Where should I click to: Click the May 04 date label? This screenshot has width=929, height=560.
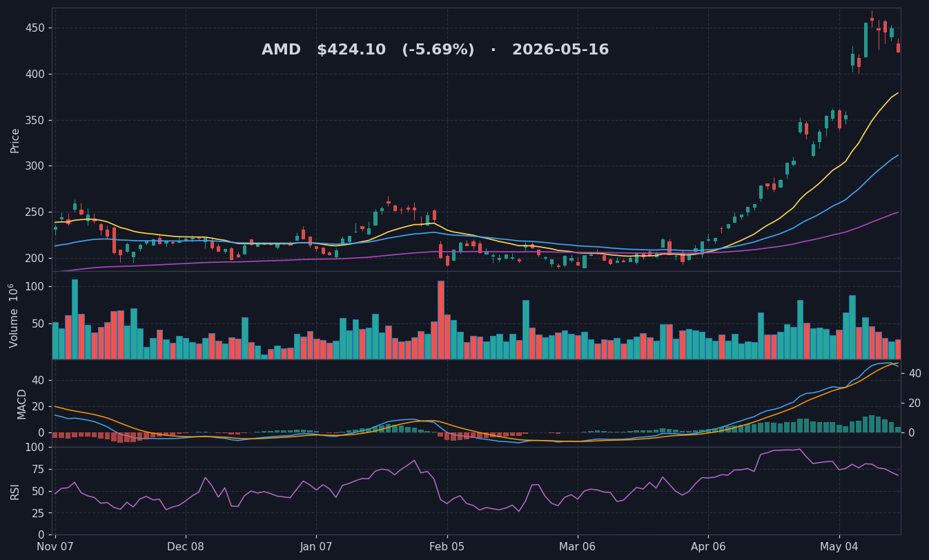839,547
